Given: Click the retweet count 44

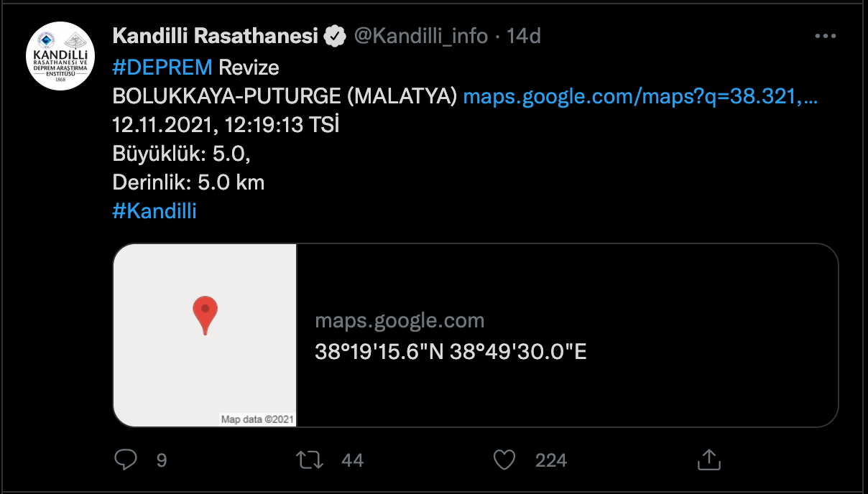Looking at the screenshot, I should coord(352,460).
